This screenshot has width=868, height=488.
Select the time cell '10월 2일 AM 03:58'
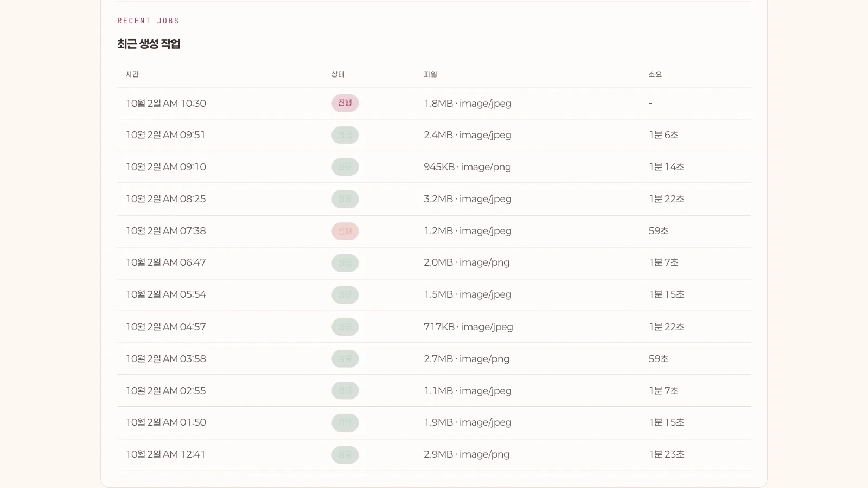166,359
